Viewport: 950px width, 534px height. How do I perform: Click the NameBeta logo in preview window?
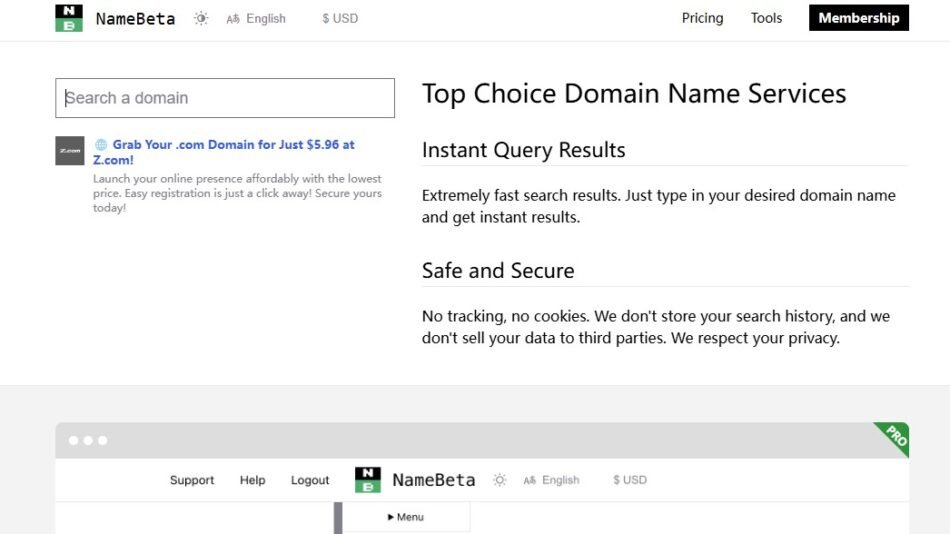coord(368,480)
